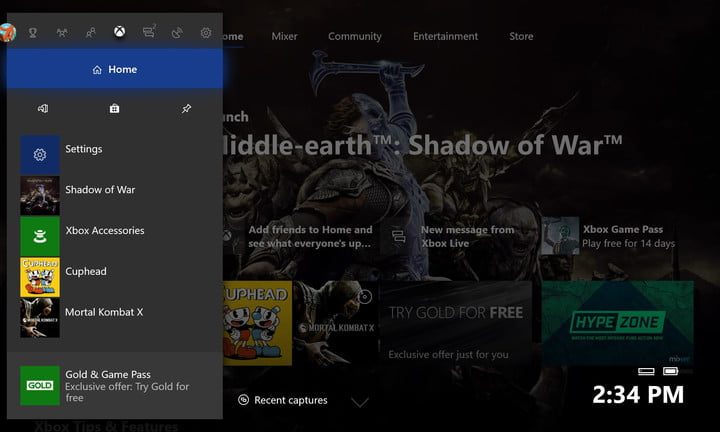Viewport: 720px width, 432px height.
Task: Click the disc icon on Mortal Kombat tile
Action: (x=365, y=297)
